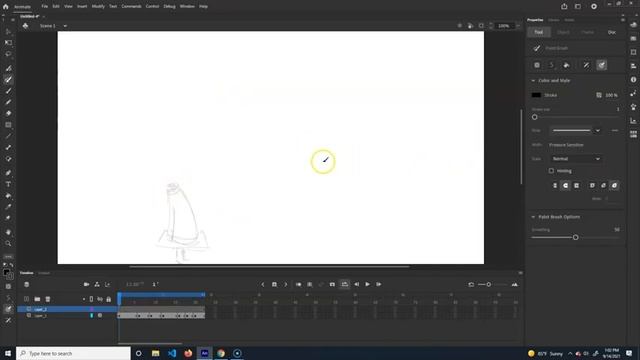This screenshot has height=360, width=640.
Task: Toggle the loop playback button
Action: point(345,284)
